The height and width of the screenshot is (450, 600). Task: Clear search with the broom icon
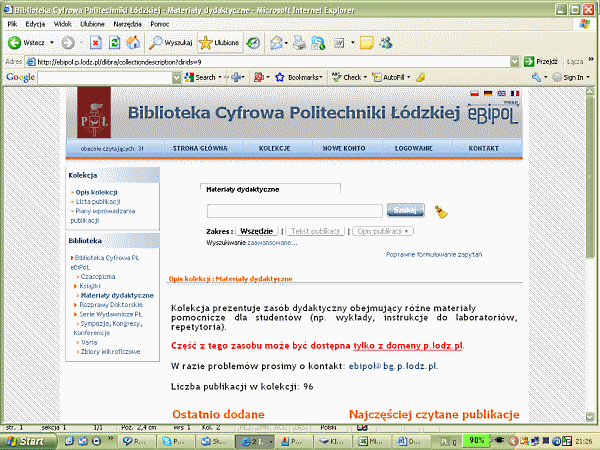[x=441, y=212]
